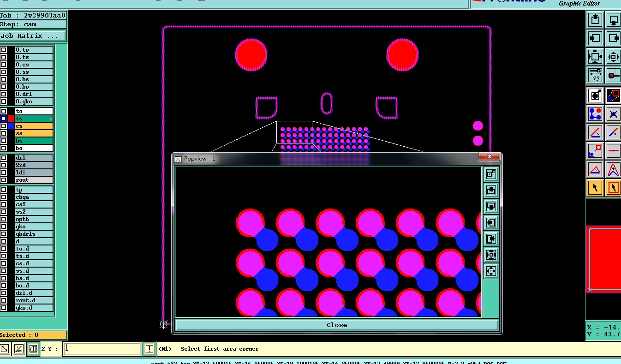Activate the red-framed area select arrow
This screenshot has height=364, width=621.
tap(613, 188)
